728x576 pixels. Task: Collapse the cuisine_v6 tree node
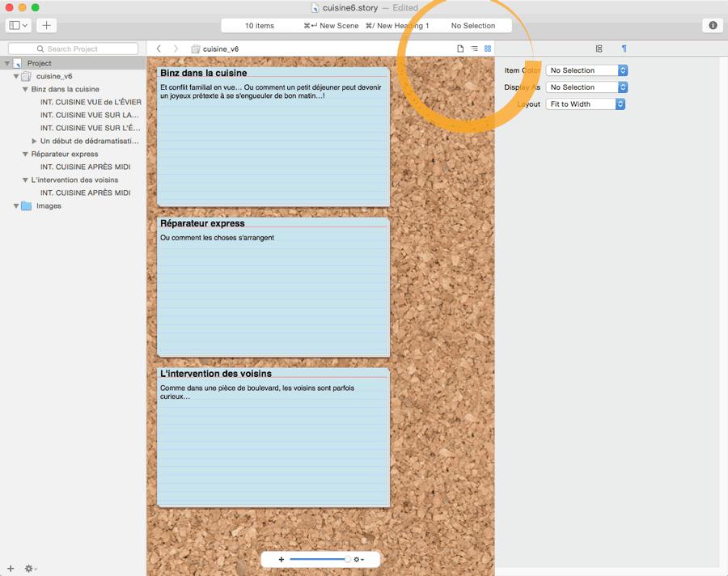pyautogui.click(x=16, y=76)
